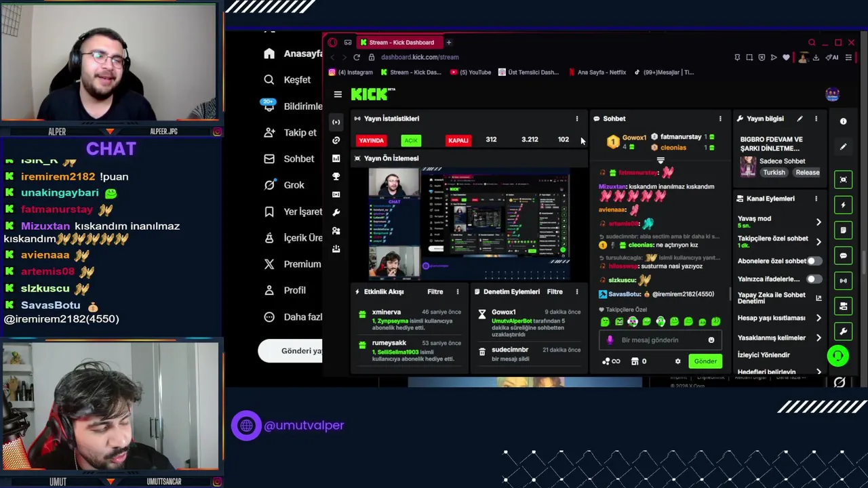The image size is (868, 488).
Task: Open a new browser tab with plus
Action: [x=448, y=42]
